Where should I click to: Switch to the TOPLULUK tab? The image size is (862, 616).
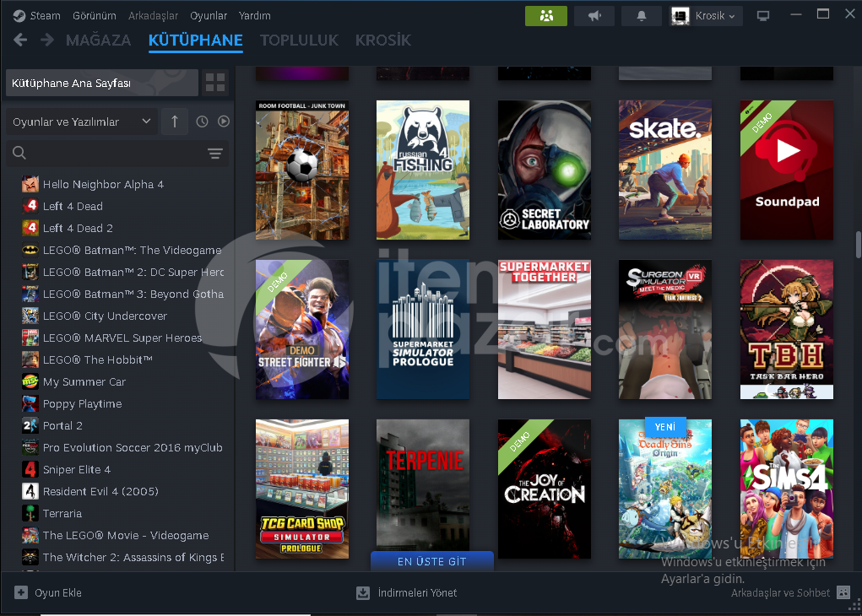coord(299,41)
